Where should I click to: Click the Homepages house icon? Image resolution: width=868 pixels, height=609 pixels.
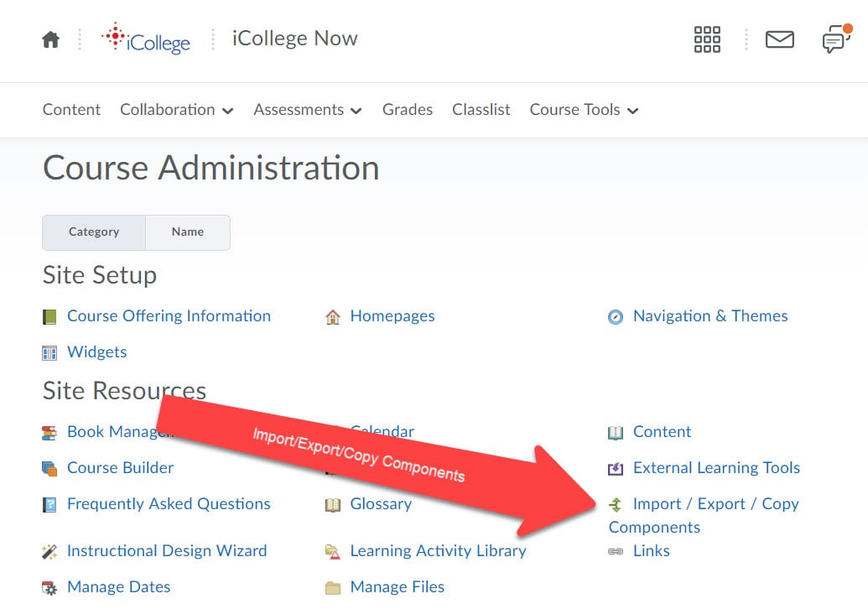[x=333, y=317]
